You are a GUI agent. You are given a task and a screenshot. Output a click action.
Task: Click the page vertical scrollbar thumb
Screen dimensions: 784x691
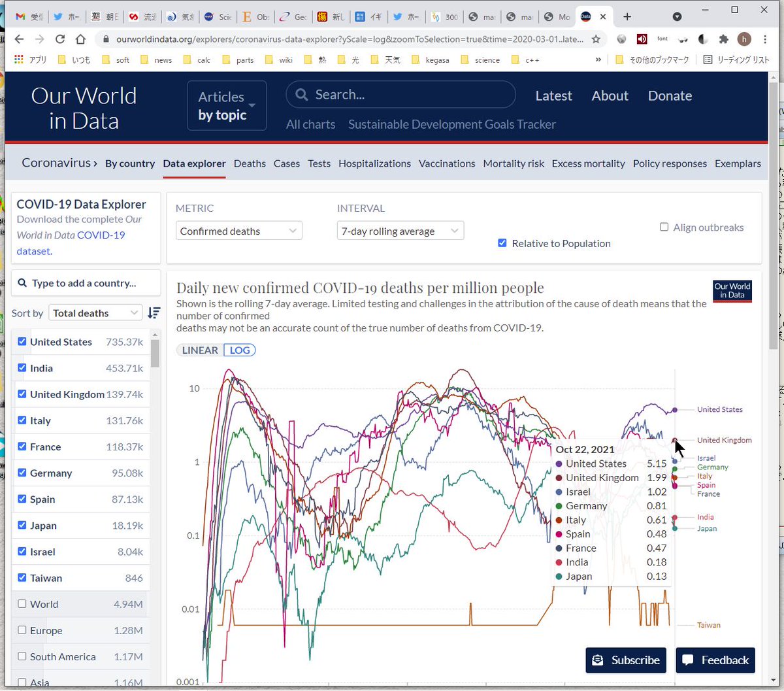(773, 216)
